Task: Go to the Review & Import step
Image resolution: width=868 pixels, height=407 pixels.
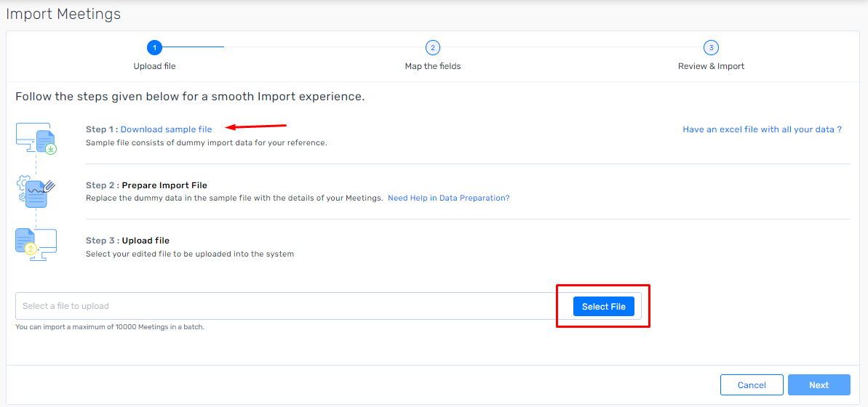Action: tap(711, 66)
